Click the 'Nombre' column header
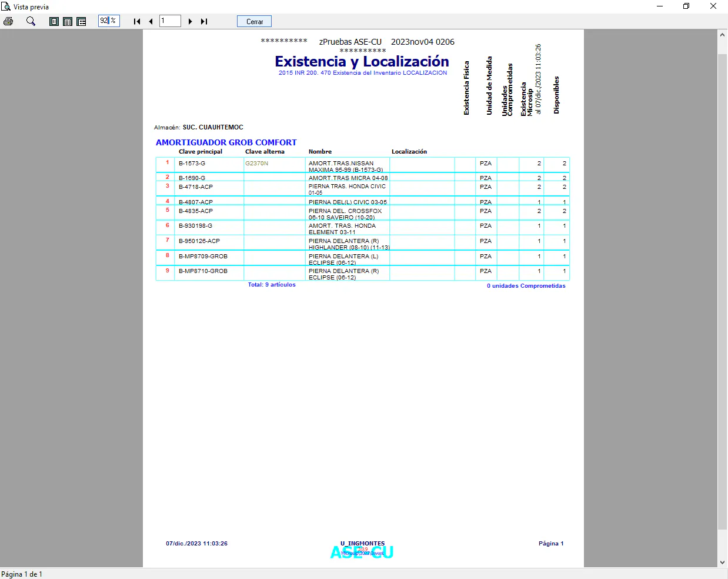 pos(320,152)
